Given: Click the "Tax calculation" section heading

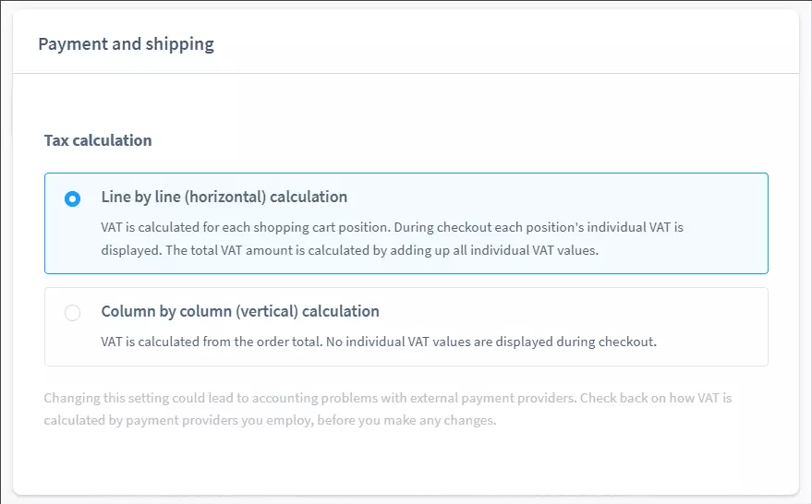Looking at the screenshot, I should pyautogui.click(x=98, y=141).
